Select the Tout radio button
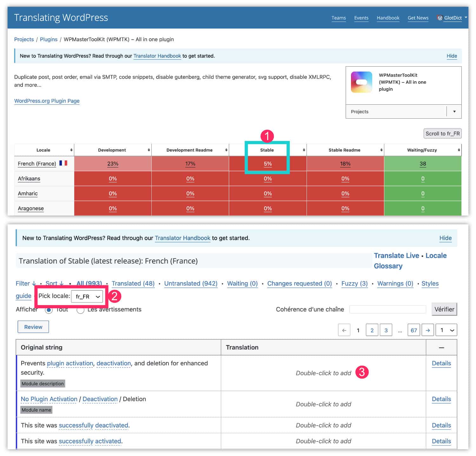The width and height of the screenshot is (476, 456). point(49,310)
